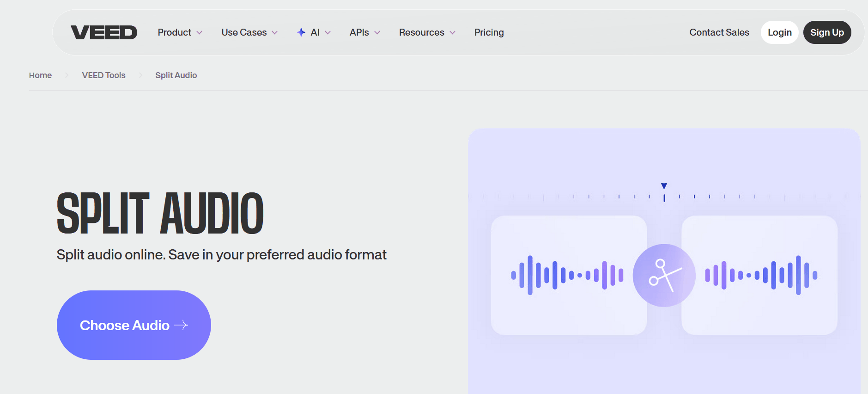Open VEED Tools breadcrumb link
The height and width of the screenshot is (394, 868).
coord(103,75)
